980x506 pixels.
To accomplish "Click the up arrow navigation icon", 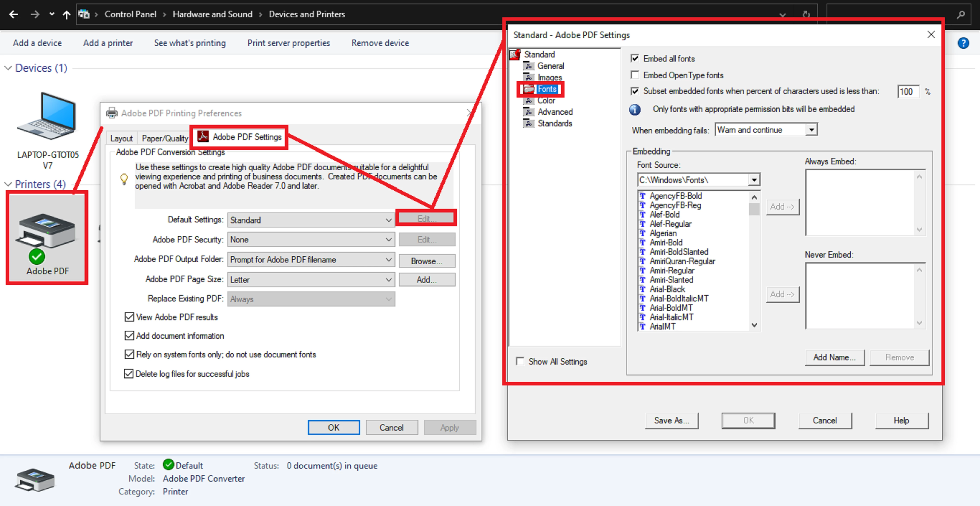I will (67, 15).
